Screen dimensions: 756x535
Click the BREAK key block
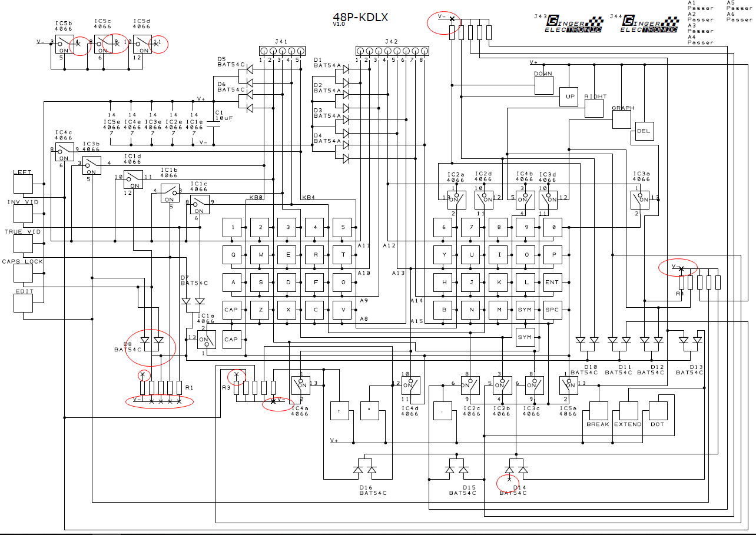coord(598,411)
